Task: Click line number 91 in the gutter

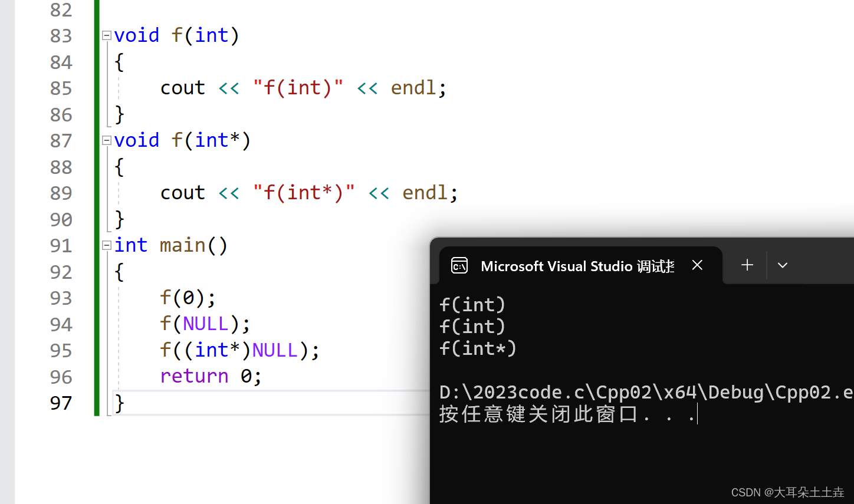Action: point(61,246)
